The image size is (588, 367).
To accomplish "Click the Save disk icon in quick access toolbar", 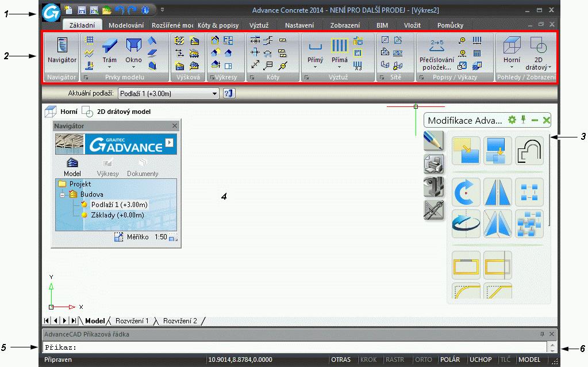I will [82, 10].
